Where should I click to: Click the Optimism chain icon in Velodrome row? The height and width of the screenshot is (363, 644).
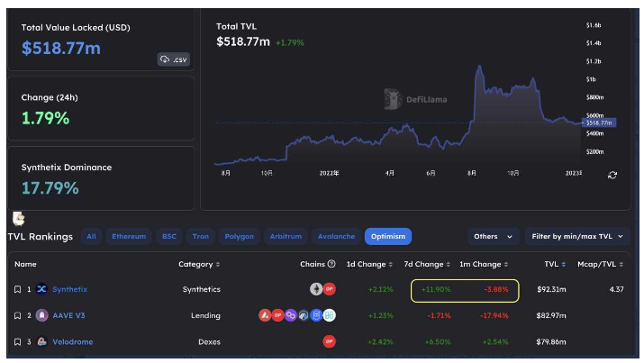(x=329, y=341)
